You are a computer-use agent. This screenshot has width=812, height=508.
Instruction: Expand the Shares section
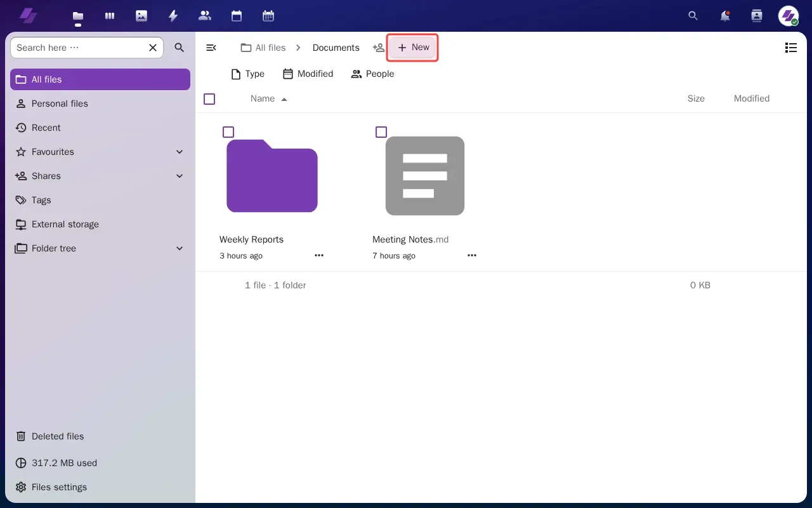pyautogui.click(x=179, y=176)
